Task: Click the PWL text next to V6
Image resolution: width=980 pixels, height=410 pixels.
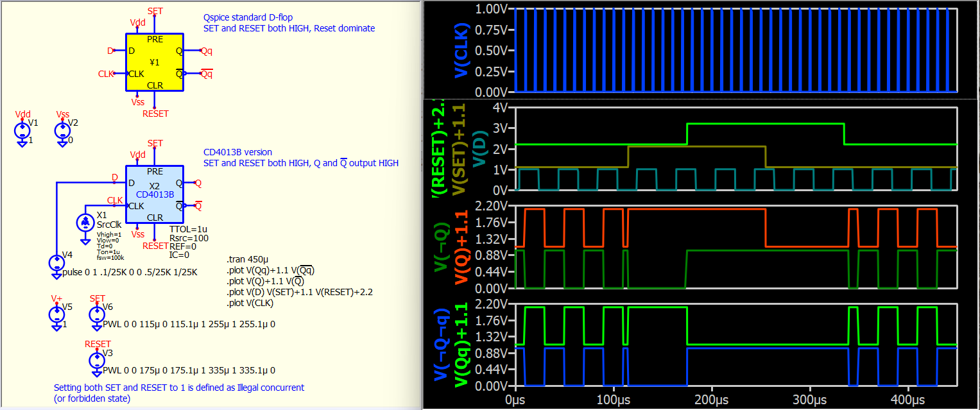Action: 189,325
